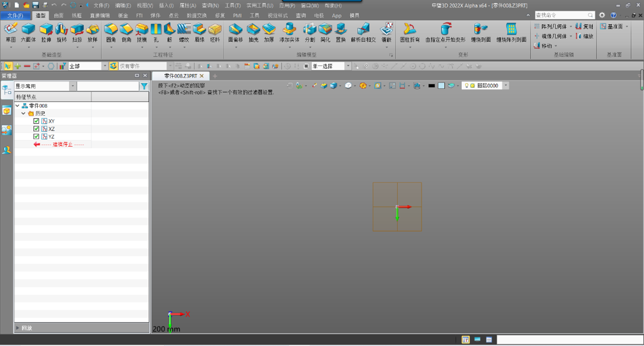
Task: Expand the 回放 panel at bottom
Action: pos(18,328)
